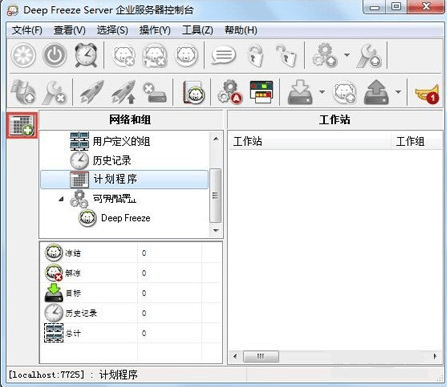Click the padlock lock keyboard icon
The width and height of the screenshot is (447, 387).
click(256, 56)
